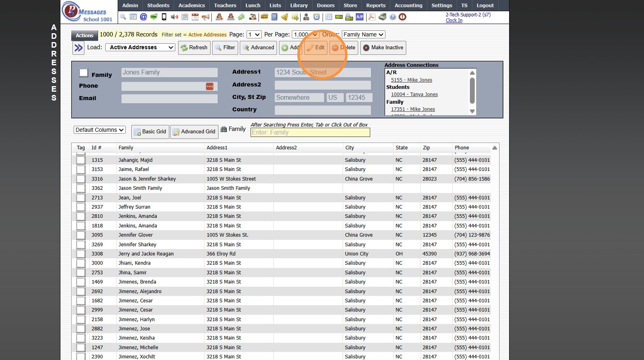
Task: Click the blue help question mark icon
Action: (x=393, y=17)
